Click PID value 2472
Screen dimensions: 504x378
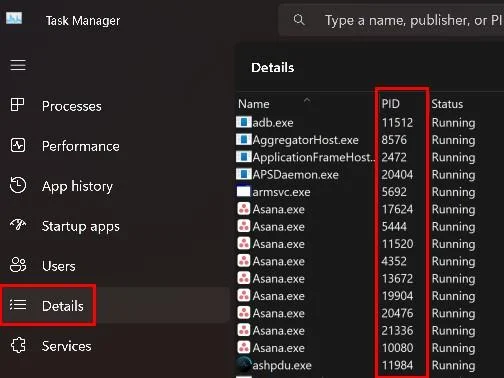(394, 157)
